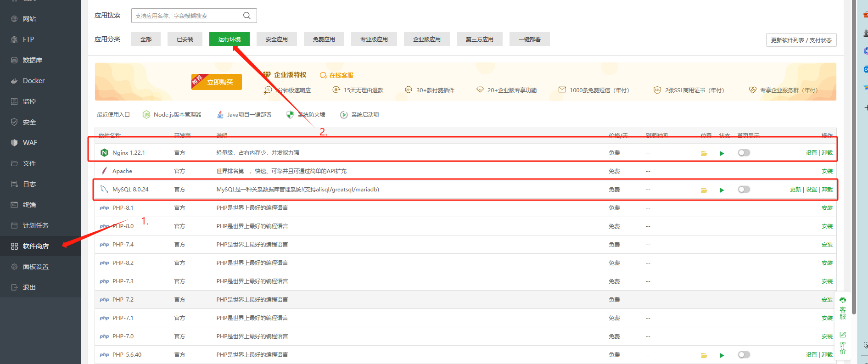
Task: Install PHP-8.1 via 安装 link
Action: click(x=827, y=207)
